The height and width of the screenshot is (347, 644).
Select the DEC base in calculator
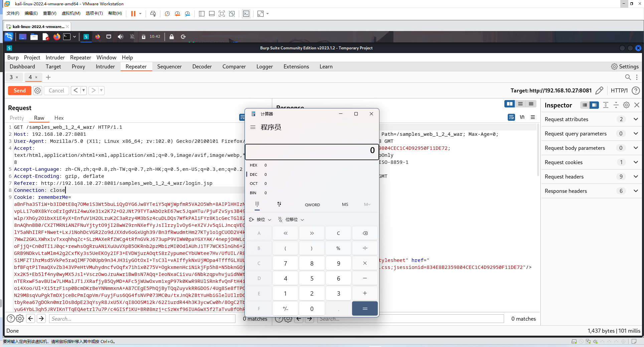click(x=254, y=175)
